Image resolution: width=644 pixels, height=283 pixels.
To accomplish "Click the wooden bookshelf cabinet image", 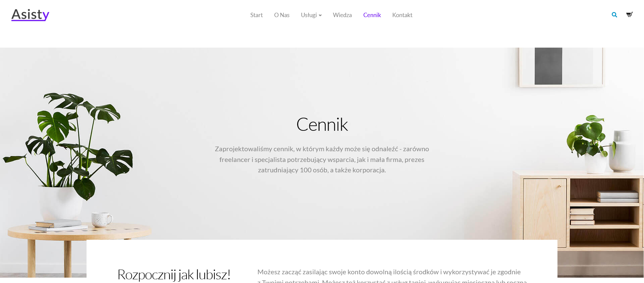I will [578, 215].
